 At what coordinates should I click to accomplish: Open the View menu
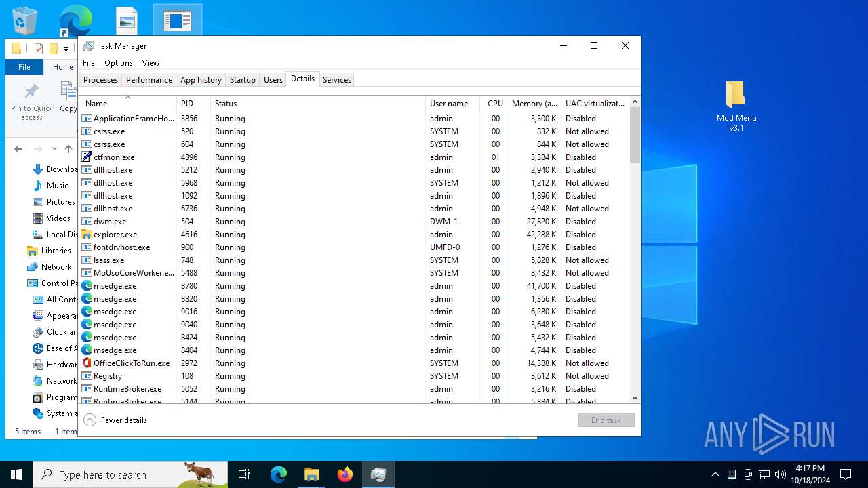tap(151, 63)
